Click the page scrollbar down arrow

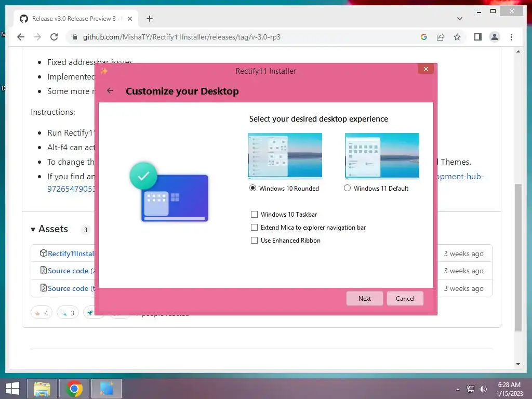coord(518,364)
